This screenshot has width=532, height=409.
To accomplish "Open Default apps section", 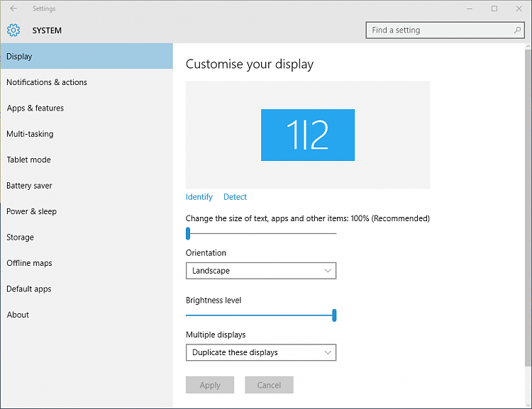I will [x=29, y=289].
